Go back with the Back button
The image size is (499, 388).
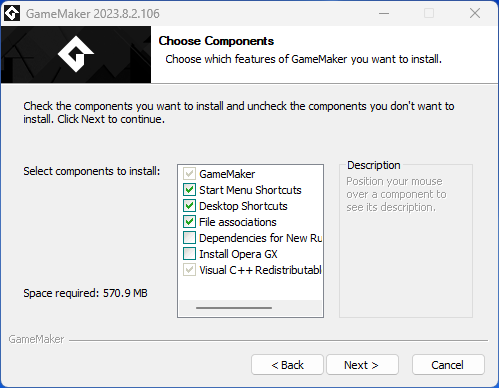click(x=287, y=365)
